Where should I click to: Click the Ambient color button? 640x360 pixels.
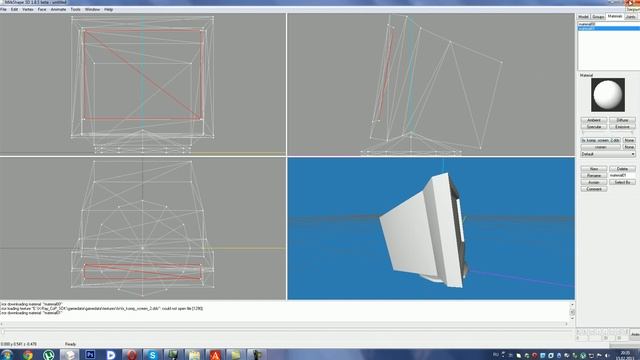[594, 120]
